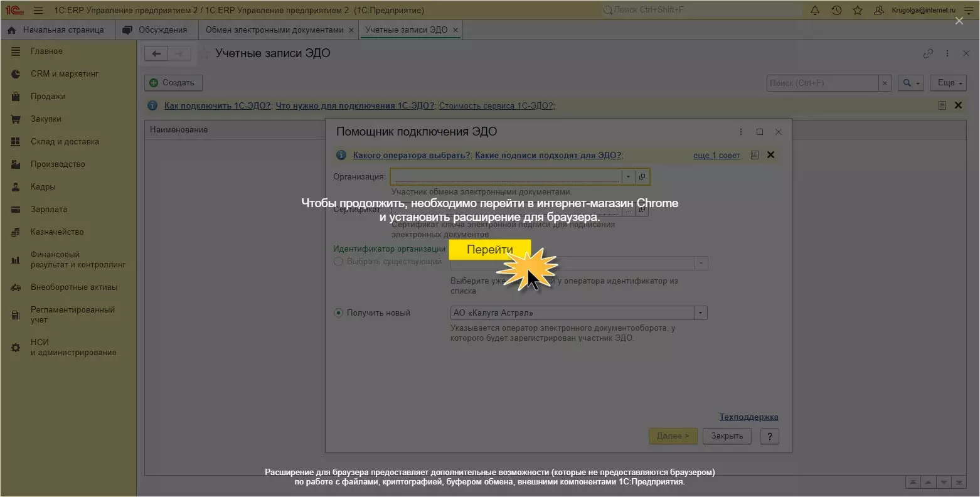Open 'Какие подписи подходят для ЭДО?' link
Screen dimensions: 980x497
[549, 156]
